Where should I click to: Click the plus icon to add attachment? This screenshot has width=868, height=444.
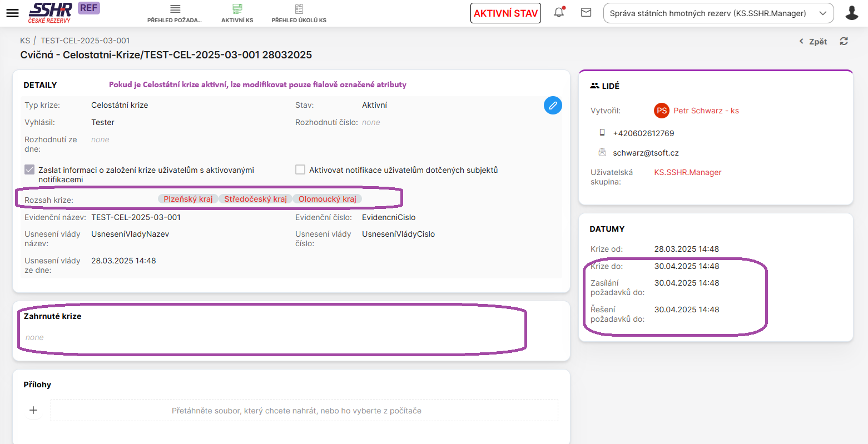[33, 410]
